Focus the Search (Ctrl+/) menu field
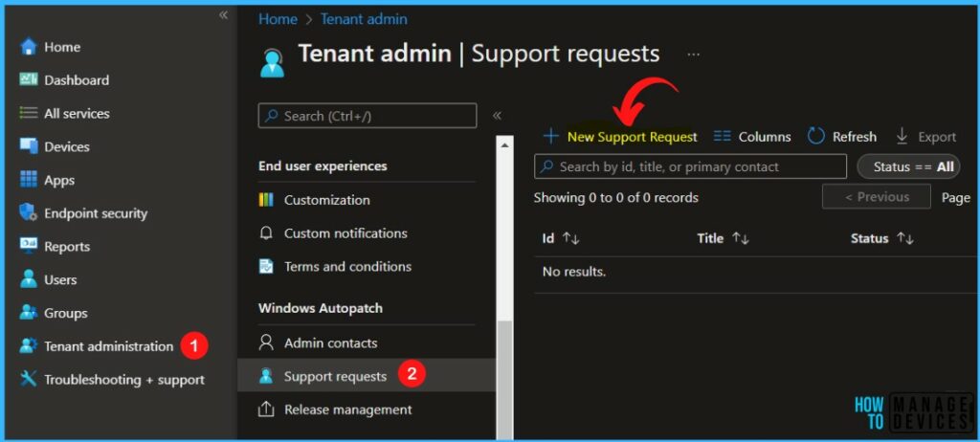980x442 pixels. (367, 116)
